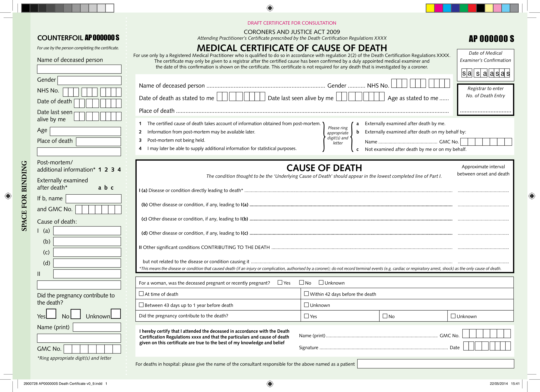Screen dimensions: 540x392
Task: Ring letter a in counterfoil externally examined
Action: point(100,188)
